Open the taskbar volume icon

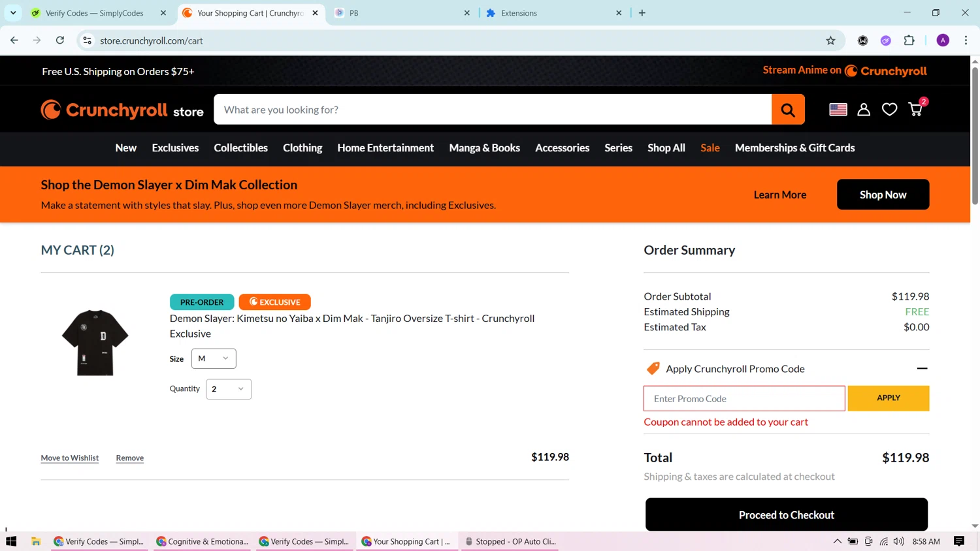click(899, 541)
